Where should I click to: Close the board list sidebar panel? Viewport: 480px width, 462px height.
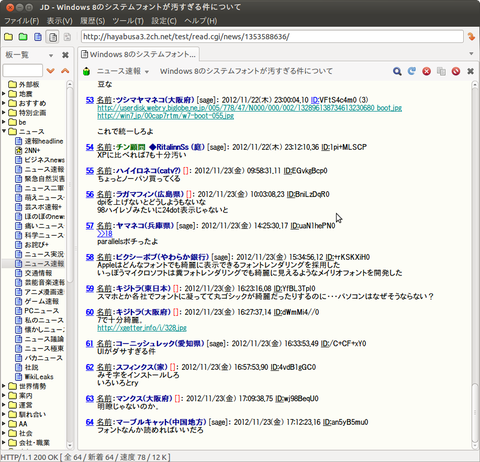pos(65,55)
